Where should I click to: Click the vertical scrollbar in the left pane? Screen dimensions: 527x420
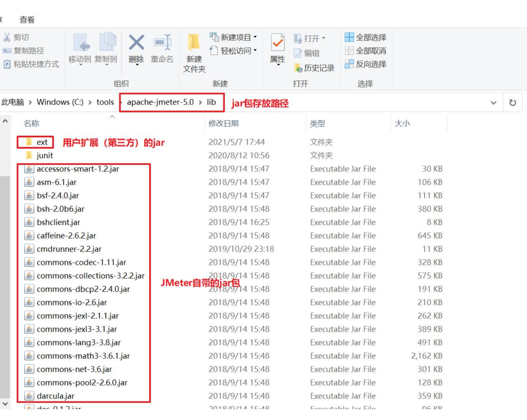(5, 257)
